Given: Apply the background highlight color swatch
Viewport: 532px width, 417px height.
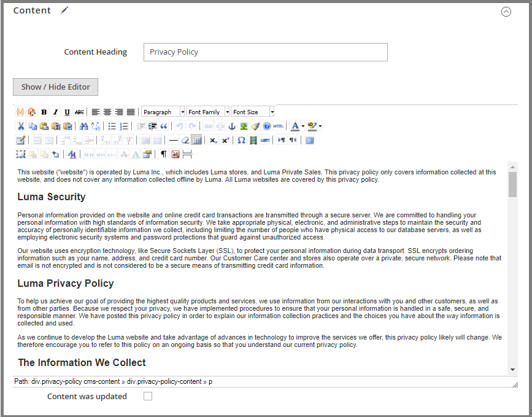Looking at the screenshot, I should point(312,127).
